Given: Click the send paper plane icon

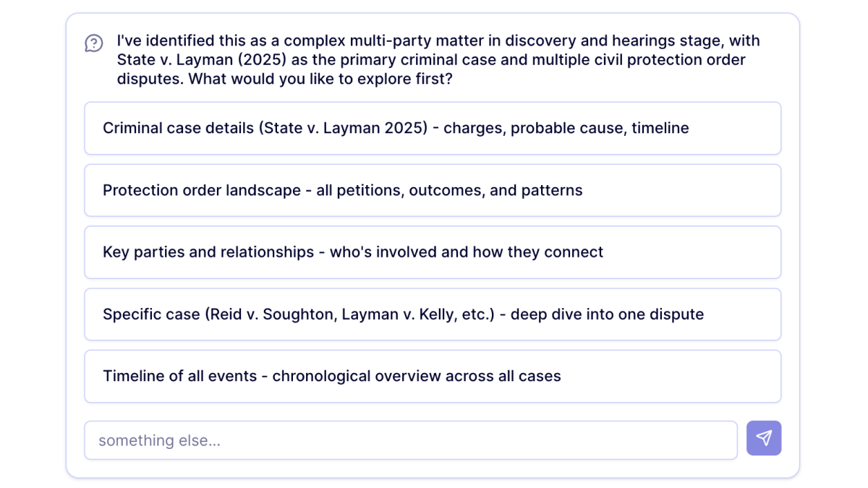Looking at the screenshot, I should (764, 438).
